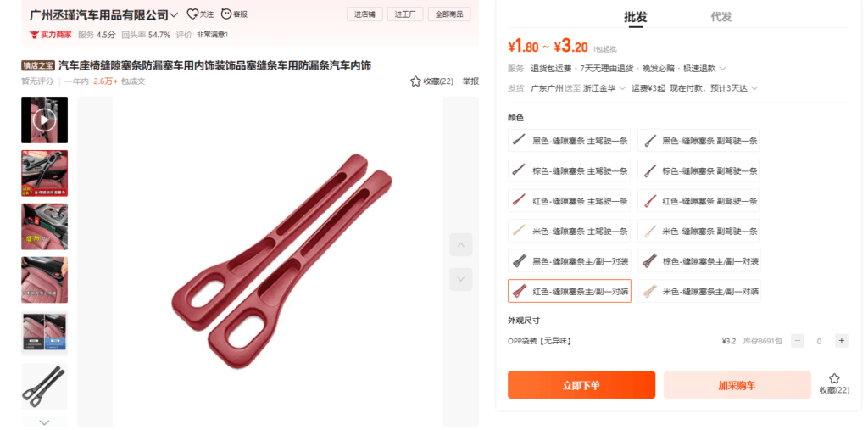Image resolution: width=868 pixels, height=430 pixels.
Task: Switch to the 代发 tab
Action: click(721, 17)
